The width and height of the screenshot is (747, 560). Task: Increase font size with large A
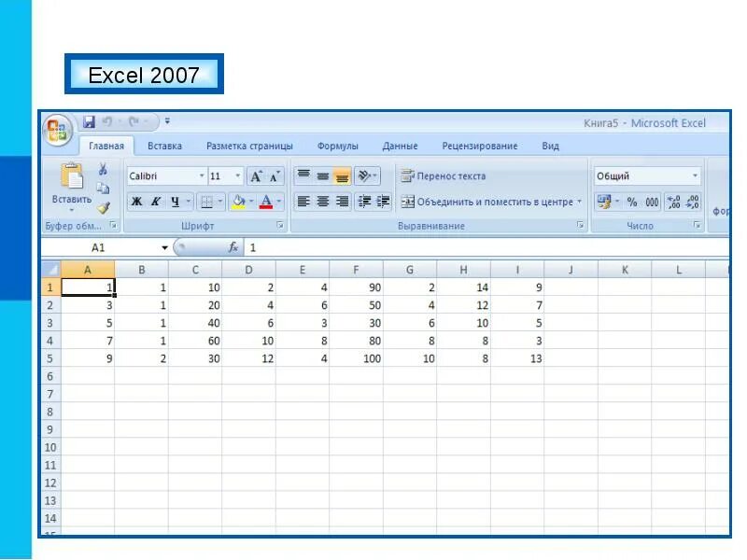pos(256,176)
